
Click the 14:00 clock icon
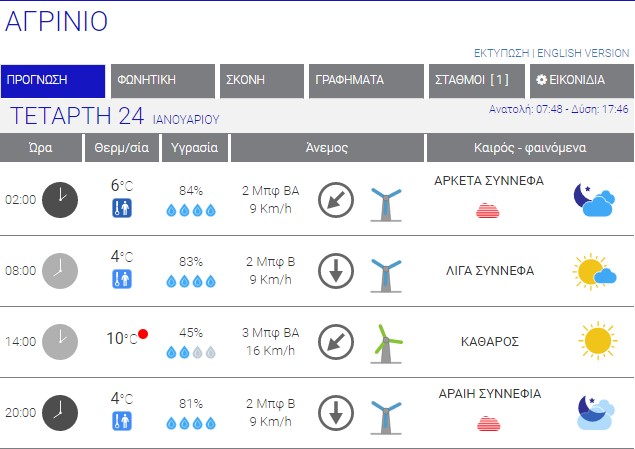60,341
